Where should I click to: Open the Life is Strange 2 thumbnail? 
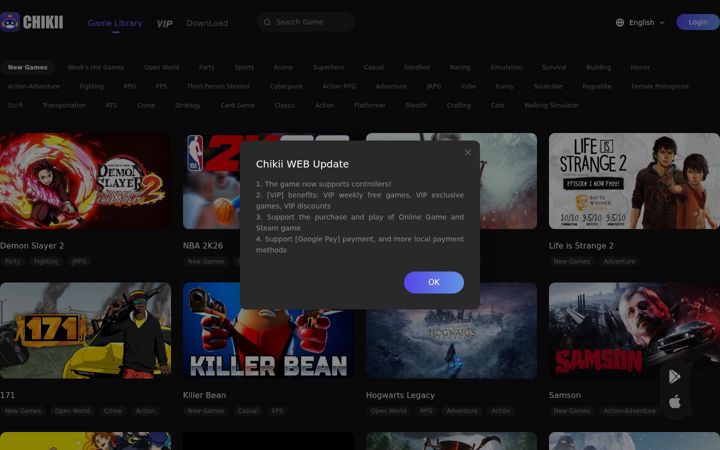[634, 181]
